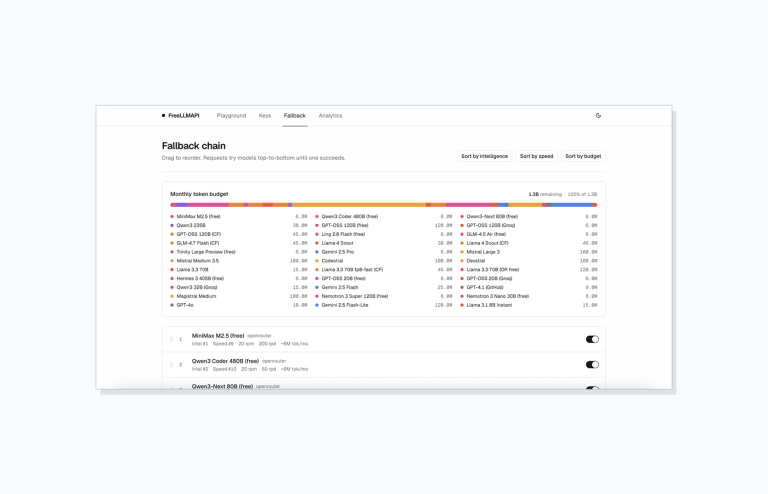Click the orange dot beside Codestral
Screen dimensions: 768x494
(x=317, y=260)
